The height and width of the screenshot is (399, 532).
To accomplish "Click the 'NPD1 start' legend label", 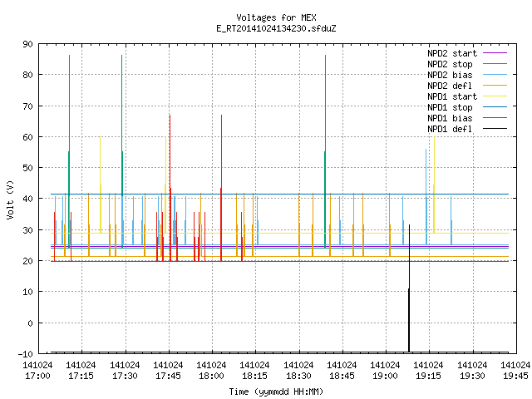I will 452,96.
